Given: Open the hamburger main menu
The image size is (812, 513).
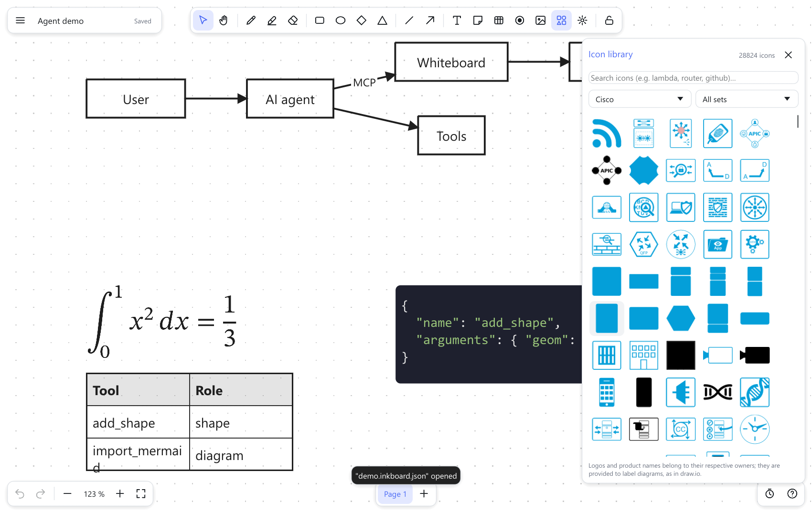Looking at the screenshot, I should tap(20, 21).
